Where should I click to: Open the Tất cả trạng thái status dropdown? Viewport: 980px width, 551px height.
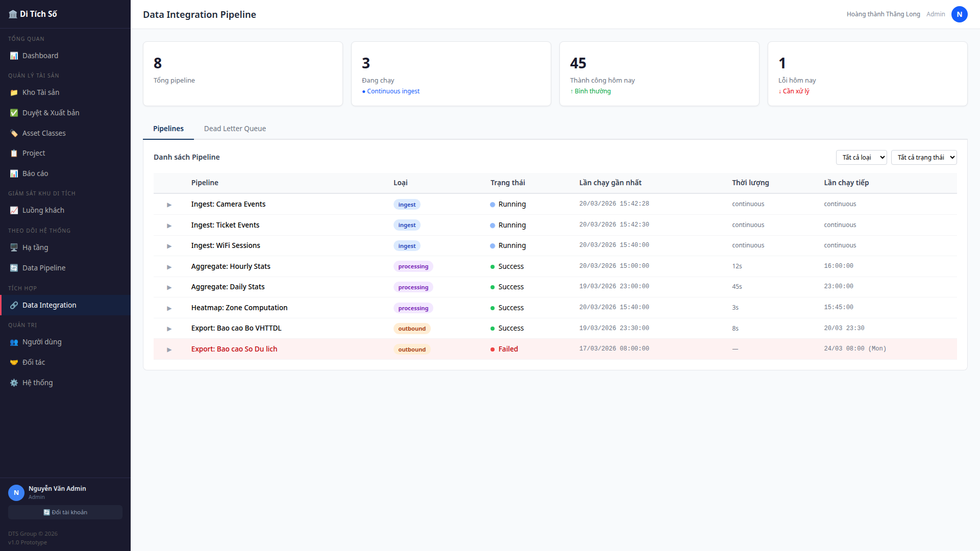[923, 157]
